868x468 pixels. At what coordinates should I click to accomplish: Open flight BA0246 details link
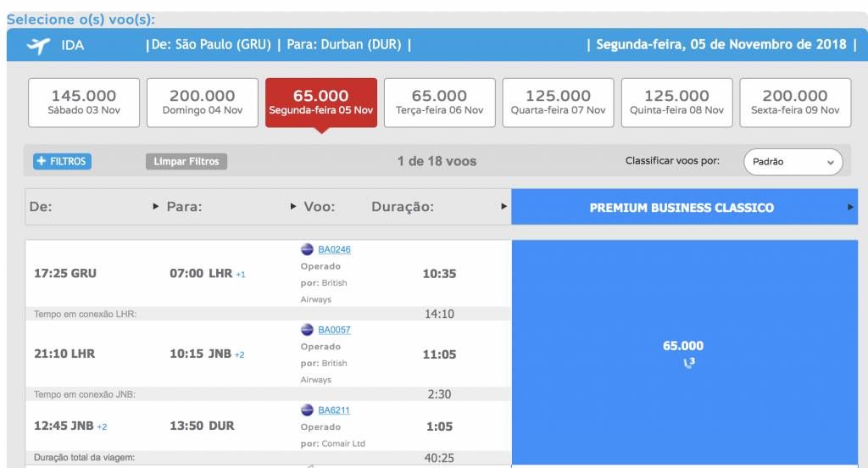[334, 249]
